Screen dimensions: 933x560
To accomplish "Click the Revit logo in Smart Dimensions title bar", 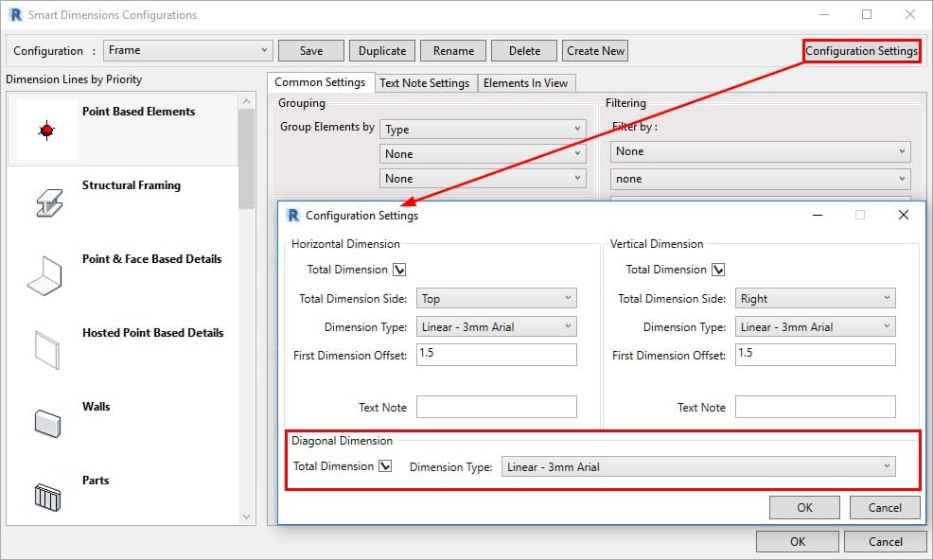I will click(15, 14).
